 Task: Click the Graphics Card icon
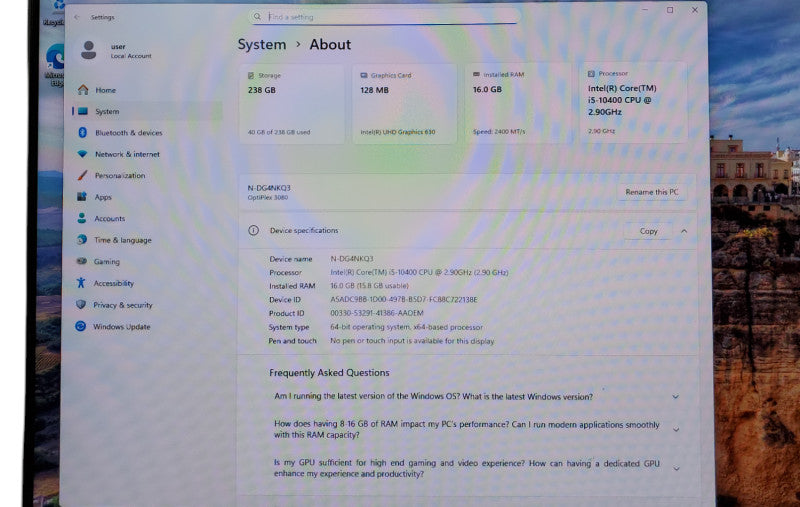(364, 75)
